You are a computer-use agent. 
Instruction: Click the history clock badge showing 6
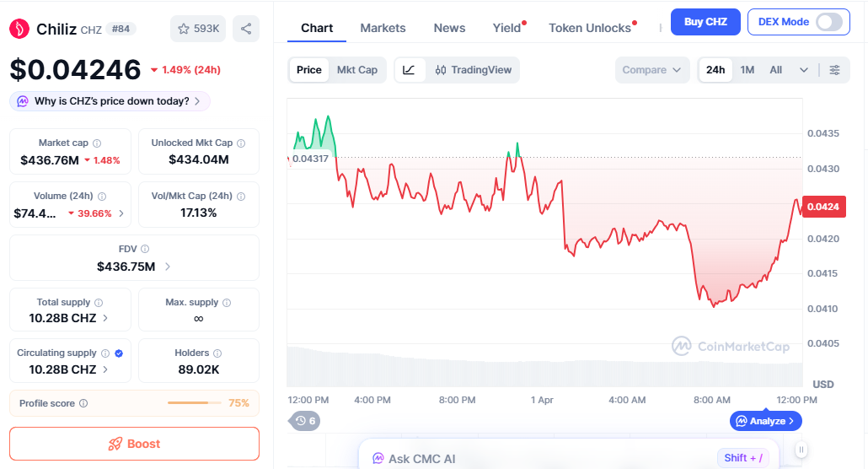pos(304,421)
